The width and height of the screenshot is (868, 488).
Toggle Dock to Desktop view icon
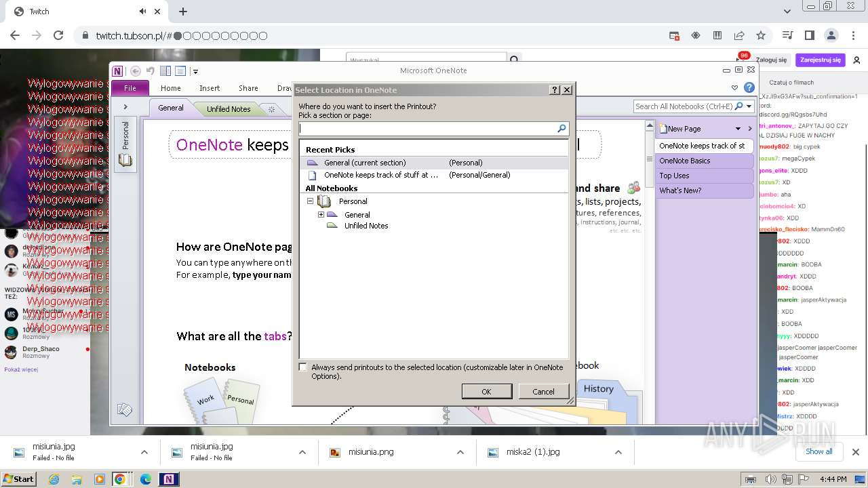(x=165, y=71)
